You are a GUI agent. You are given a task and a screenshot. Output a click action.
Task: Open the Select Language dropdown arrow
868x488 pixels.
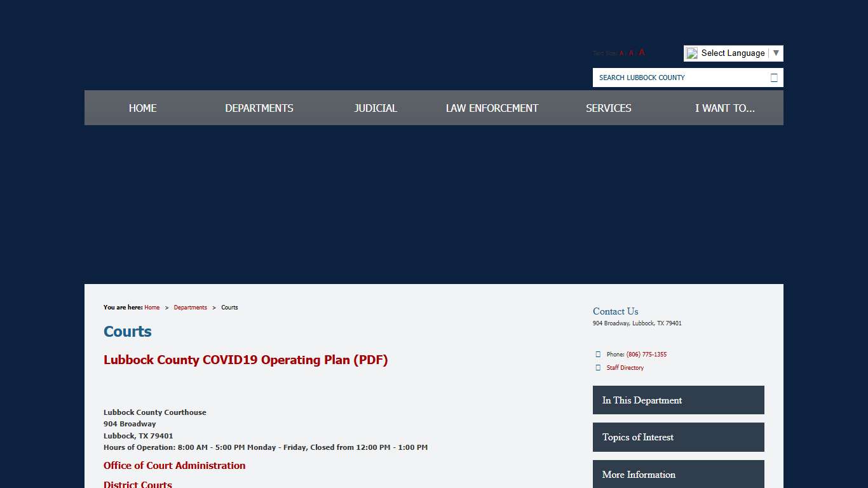pyautogui.click(x=775, y=53)
